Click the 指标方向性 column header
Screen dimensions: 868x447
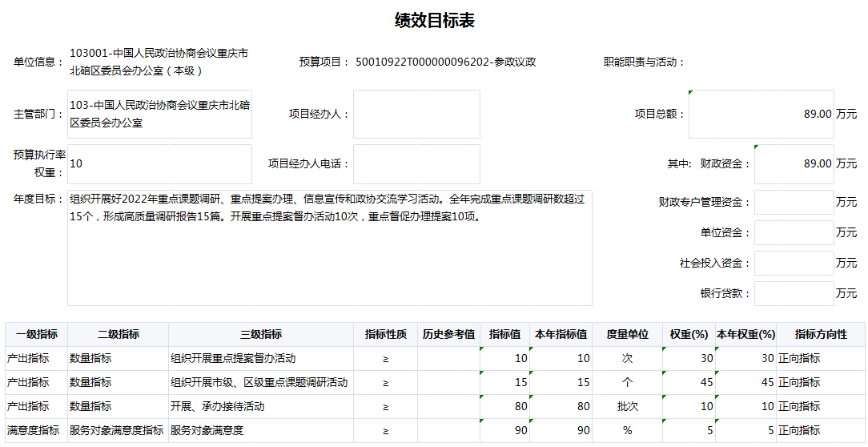(821, 334)
